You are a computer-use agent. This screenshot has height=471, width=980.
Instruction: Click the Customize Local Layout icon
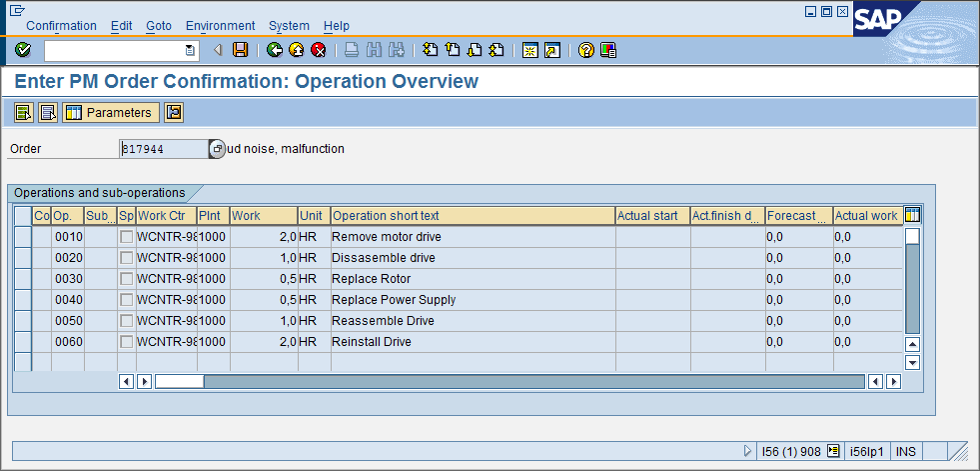click(x=608, y=50)
